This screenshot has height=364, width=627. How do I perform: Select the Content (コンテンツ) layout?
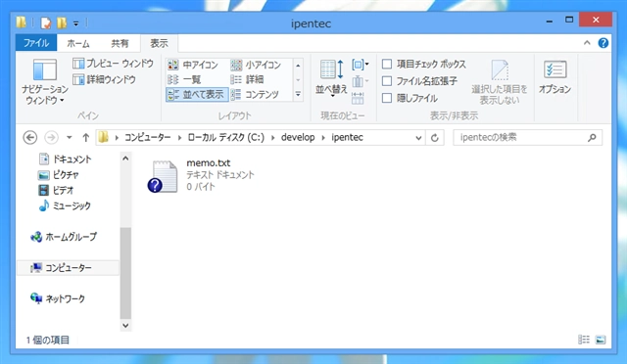click(255, 95)
